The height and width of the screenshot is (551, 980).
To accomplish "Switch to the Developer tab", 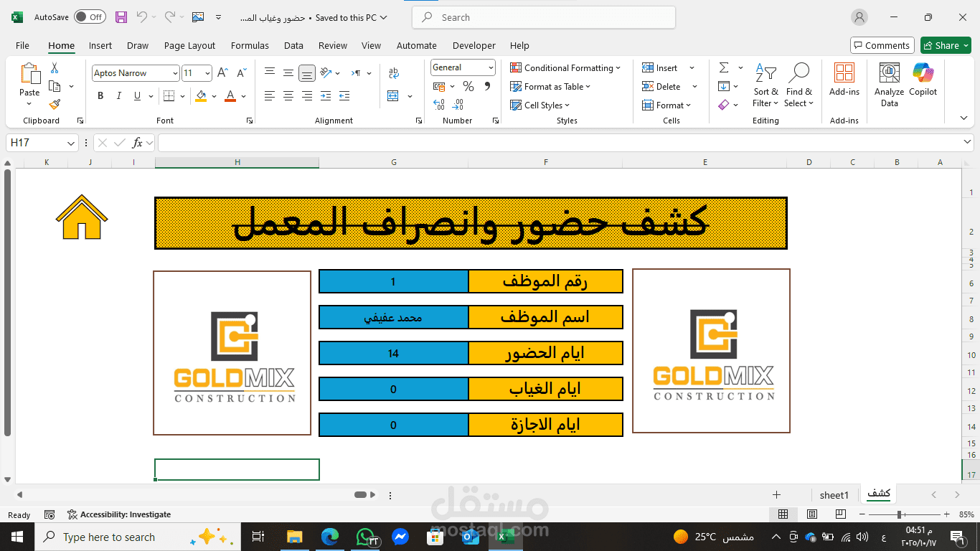I will click(474, 45).
